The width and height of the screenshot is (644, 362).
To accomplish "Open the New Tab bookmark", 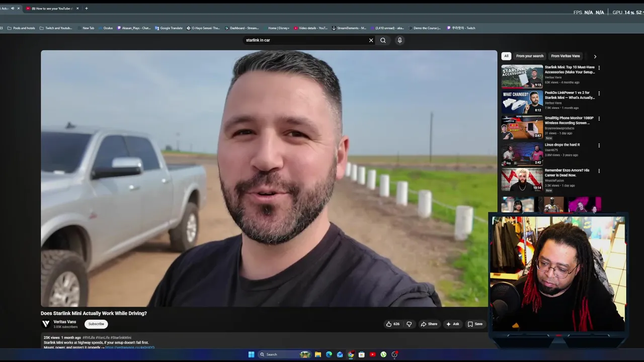I will coord(85,28).
